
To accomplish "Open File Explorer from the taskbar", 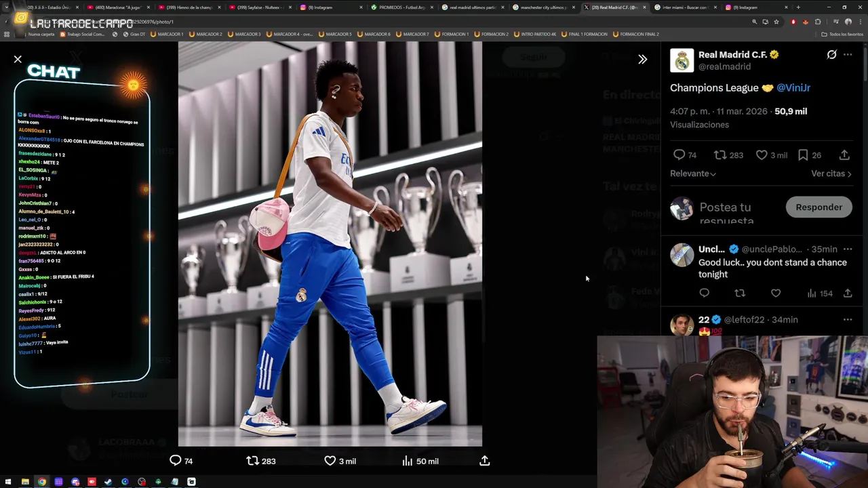I will click(25, 482).
